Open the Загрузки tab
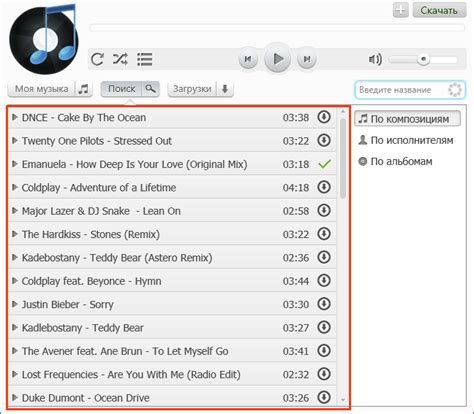Screen dimensions: 474x414 (x=192, y=89)
